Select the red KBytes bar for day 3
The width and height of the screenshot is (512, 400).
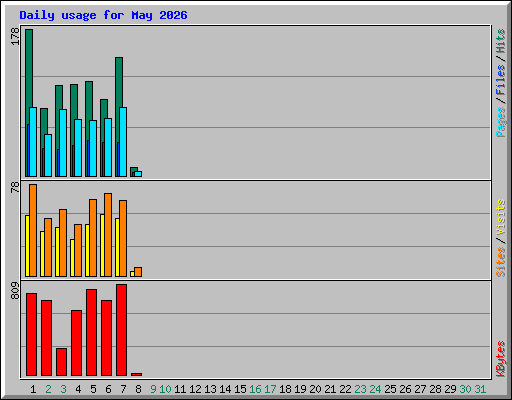coord(61,362)
